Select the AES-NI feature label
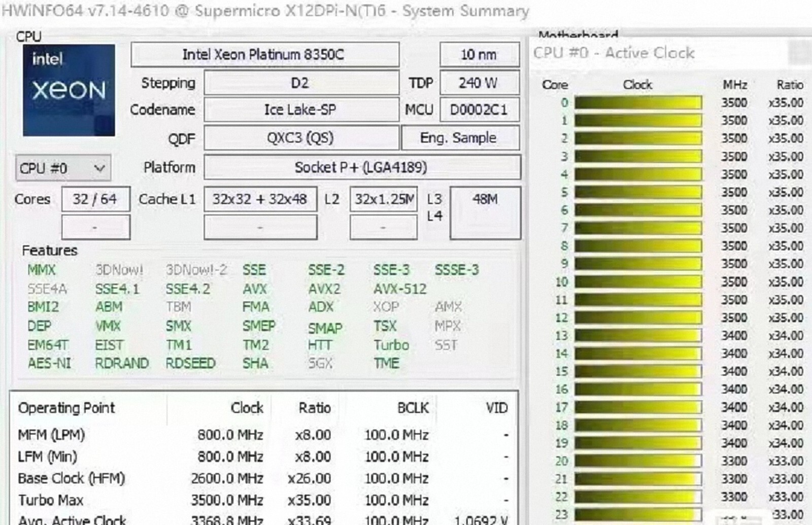The width and height of the screenshot is (812, 525). pyautogui.click(x=49, y=363)
